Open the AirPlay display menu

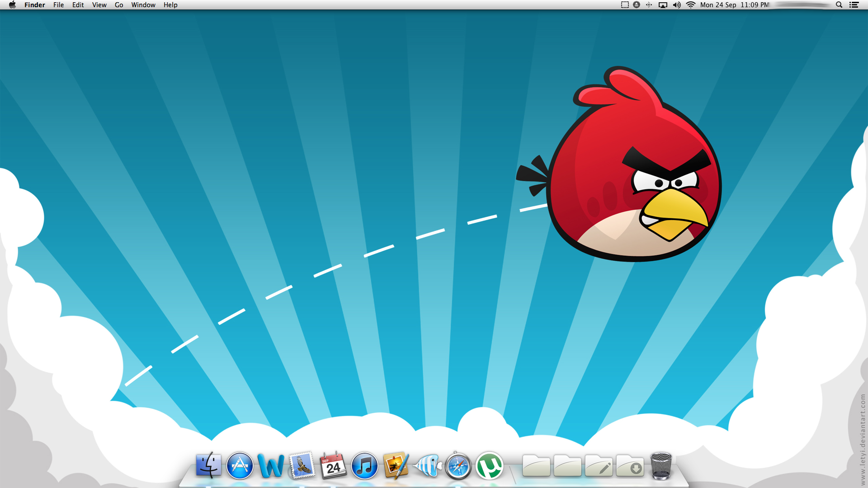(x=663, y=5)
